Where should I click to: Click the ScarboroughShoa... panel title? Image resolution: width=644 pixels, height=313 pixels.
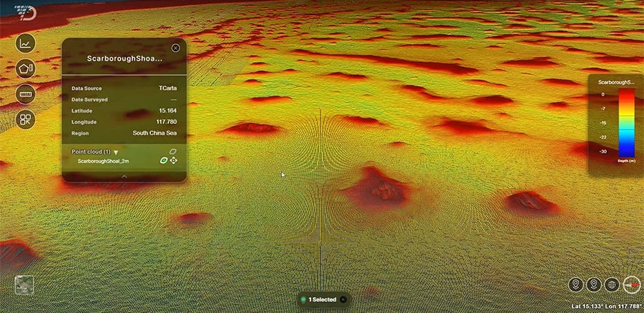tap(124, 59)
